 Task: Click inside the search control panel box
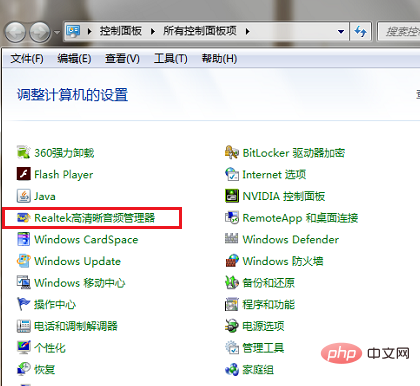(400, 31)
